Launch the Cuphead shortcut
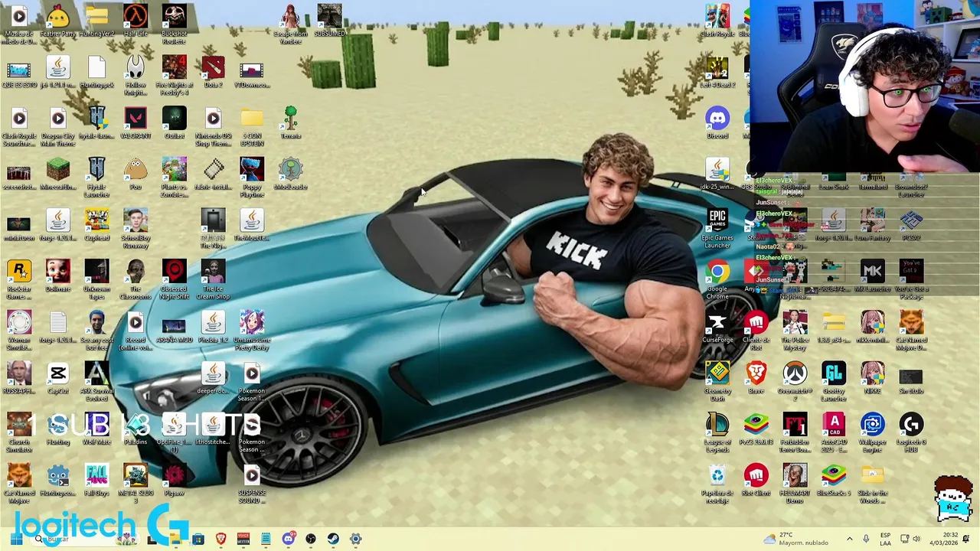980x551 pixels. pyautogui.click(x=96, y=225)
